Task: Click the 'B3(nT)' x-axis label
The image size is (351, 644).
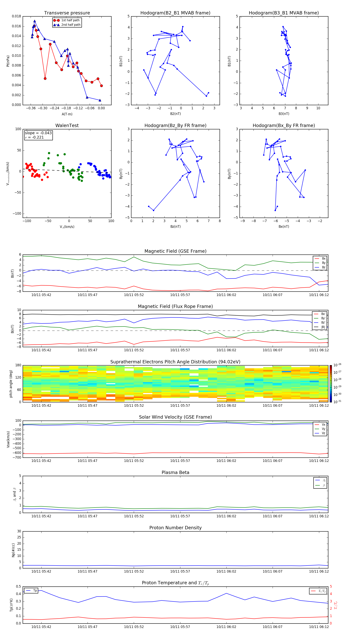Action: pos(284,114)
